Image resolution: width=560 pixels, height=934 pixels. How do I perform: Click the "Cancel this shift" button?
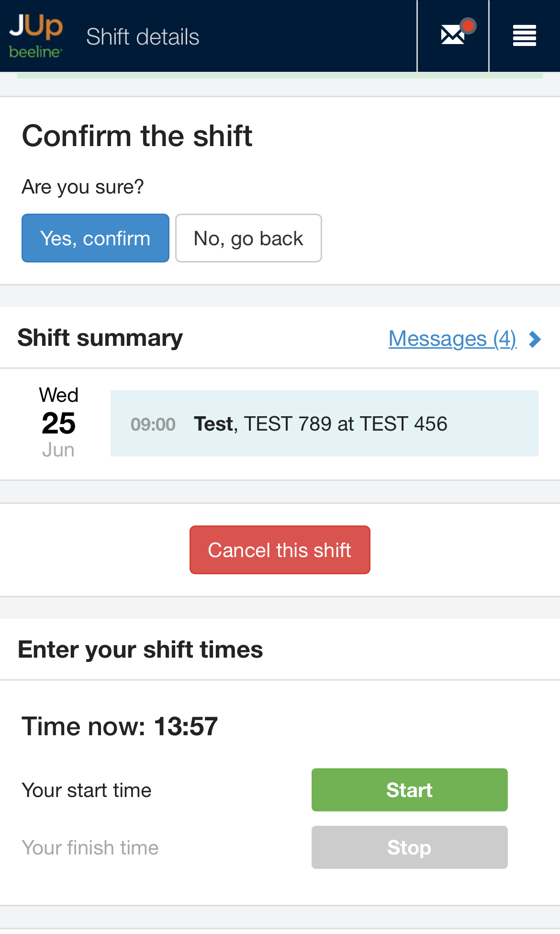pyautogui.click(x=280, y=550)
